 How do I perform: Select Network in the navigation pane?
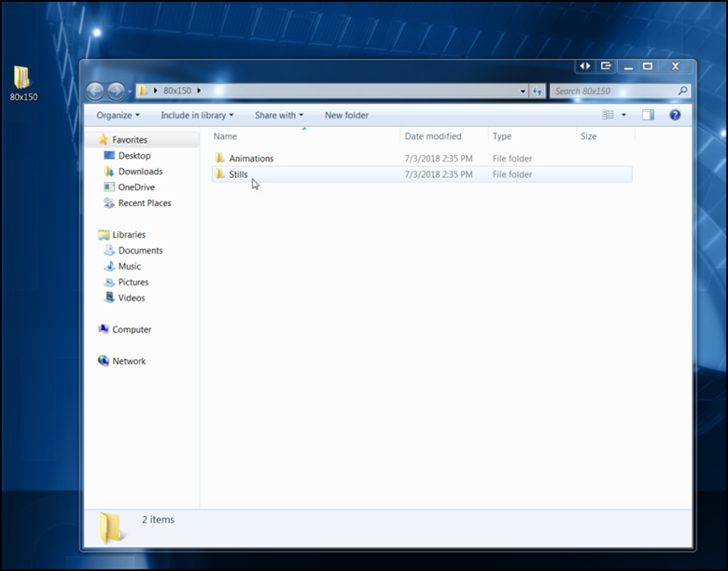point(129,361)
